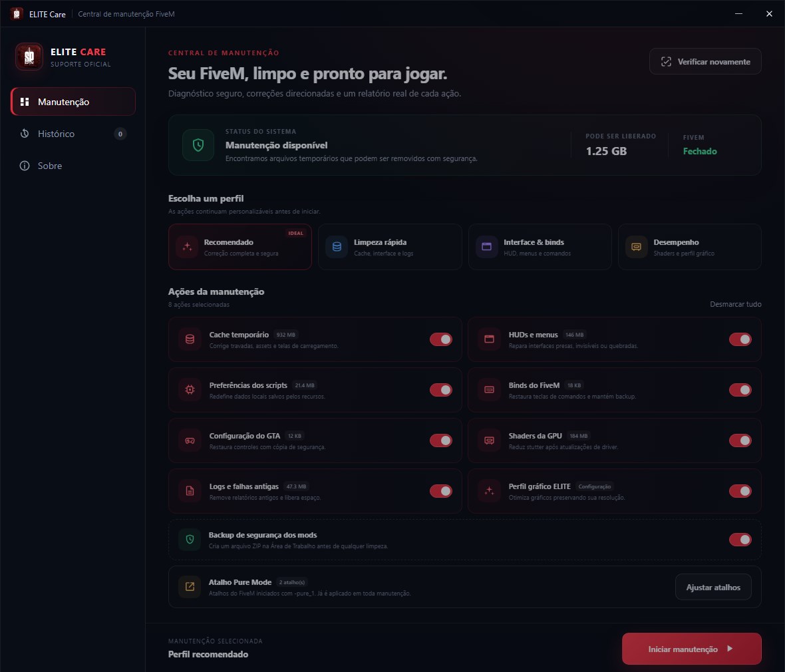Image resolution: width=785 pixels, height=672 pixels.
Task: Pick the Desempenho profile card
Action: [689, 247]
